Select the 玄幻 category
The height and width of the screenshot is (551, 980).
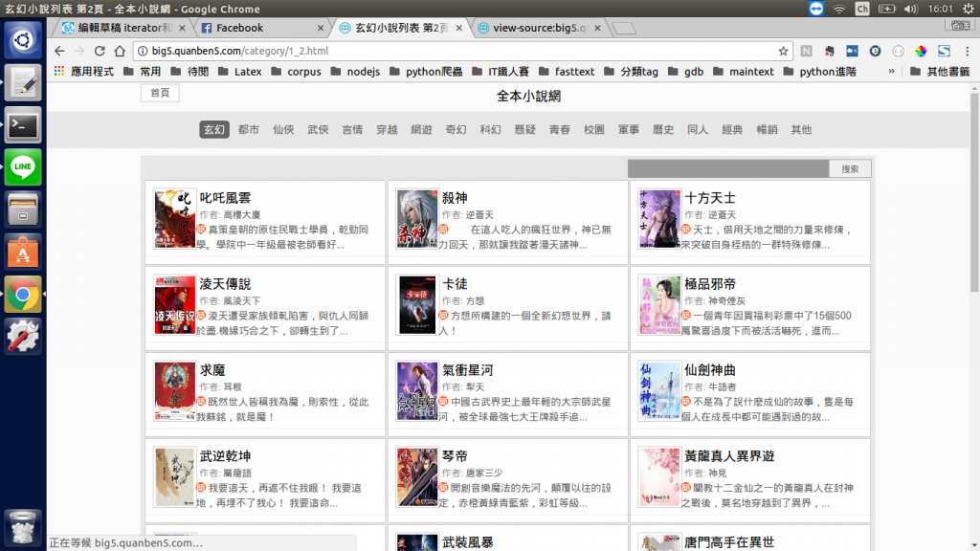[213, 129]
